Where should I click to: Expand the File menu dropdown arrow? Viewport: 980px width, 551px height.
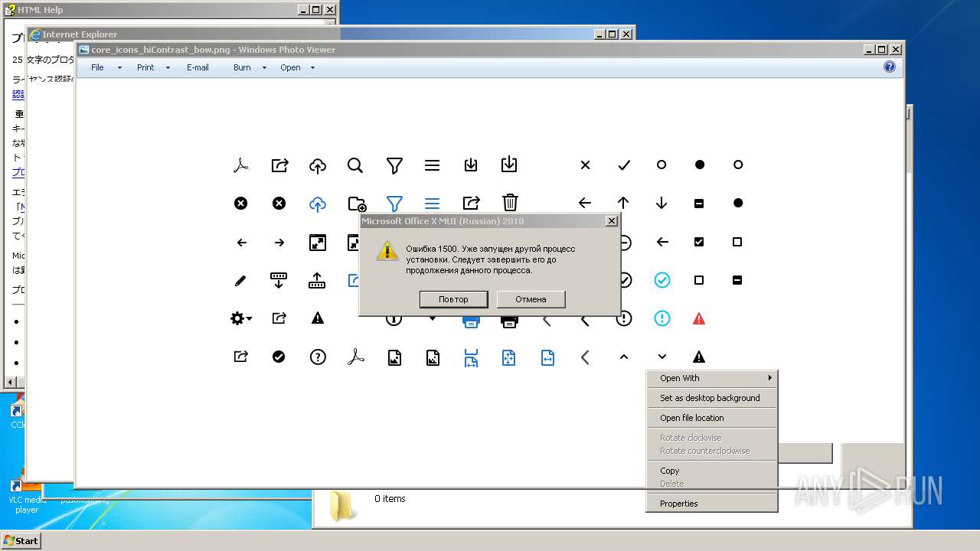(119, 68)
